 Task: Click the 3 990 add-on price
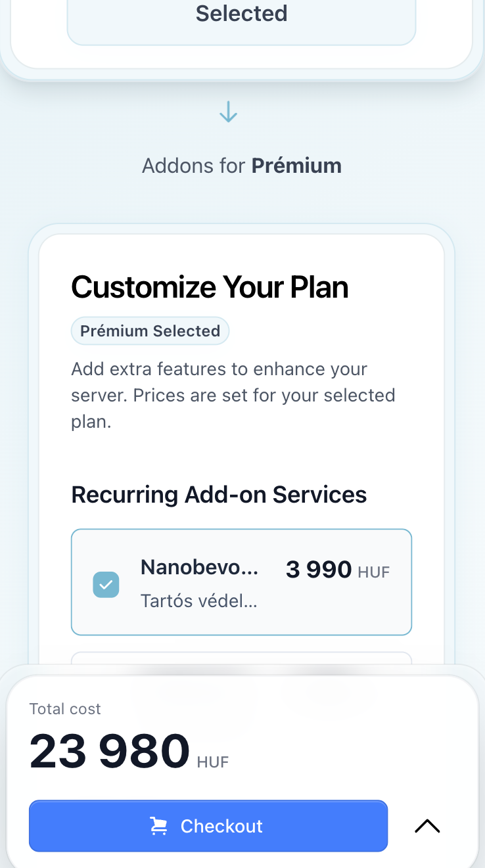pyautogui.click(x=319, y=570)
